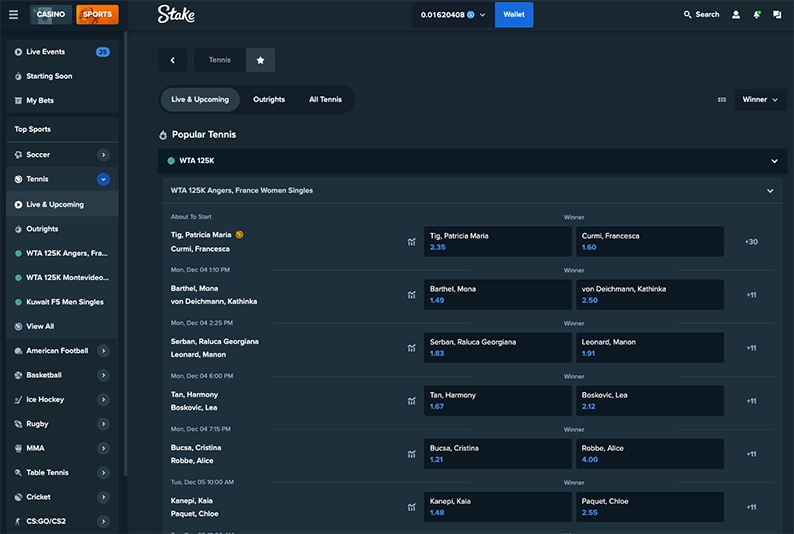Click the live stream icon beside Tig, Patricia Maria
794x534 pixels.
click(239, 234)
